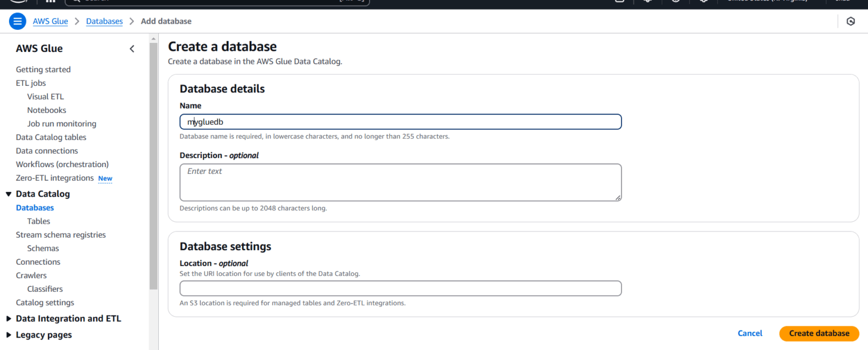Select Tables in the sidebar
868x350 pixels.
[x=38, y=221]
